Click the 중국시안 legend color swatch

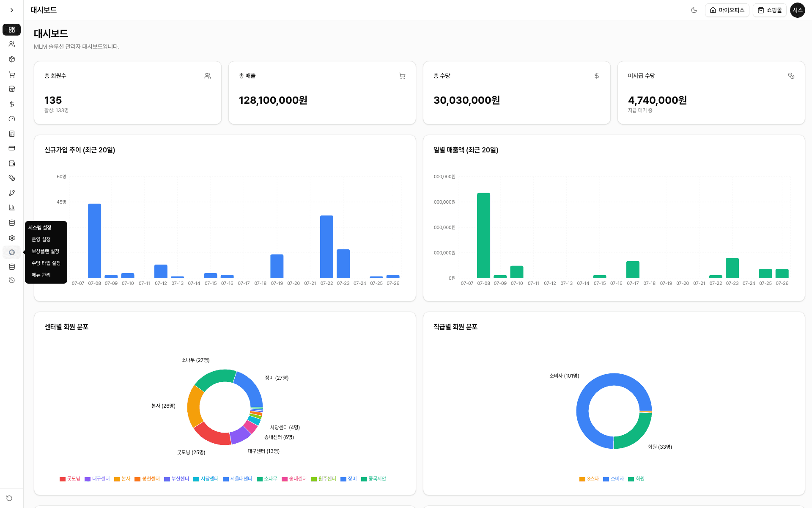364,479
